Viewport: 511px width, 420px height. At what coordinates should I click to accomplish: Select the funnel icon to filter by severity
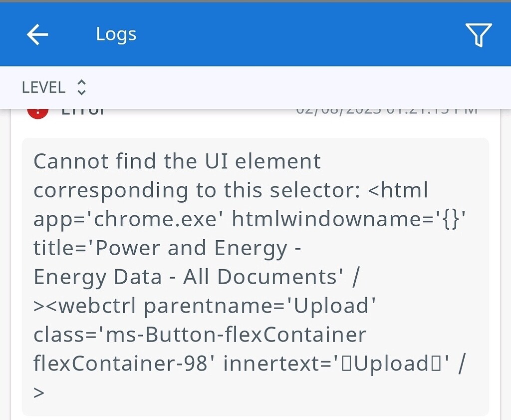click(479, 35)
